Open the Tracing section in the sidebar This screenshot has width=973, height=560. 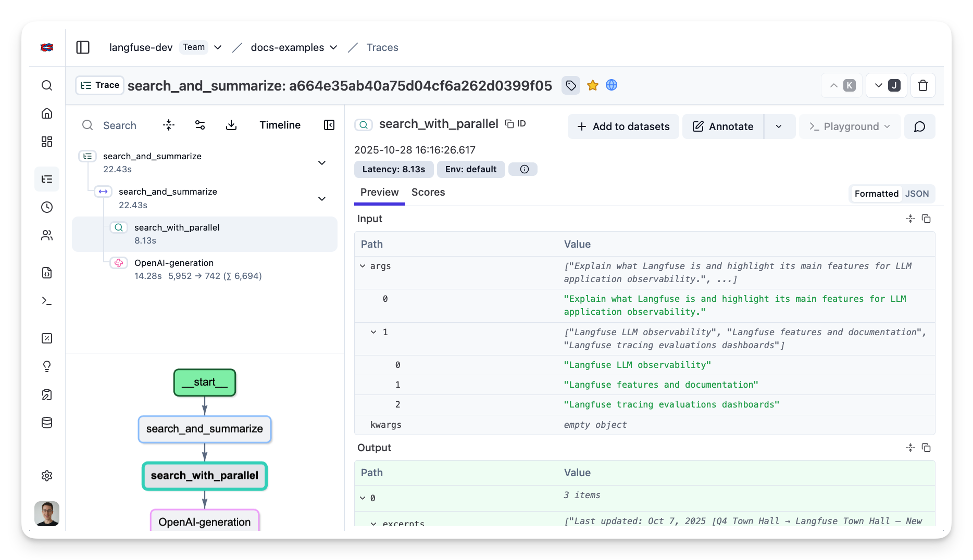47,179
